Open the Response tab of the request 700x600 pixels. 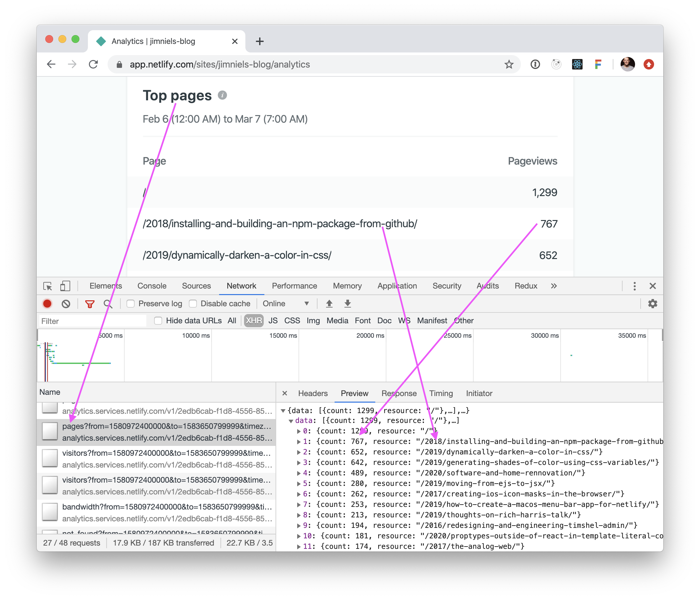399,393
